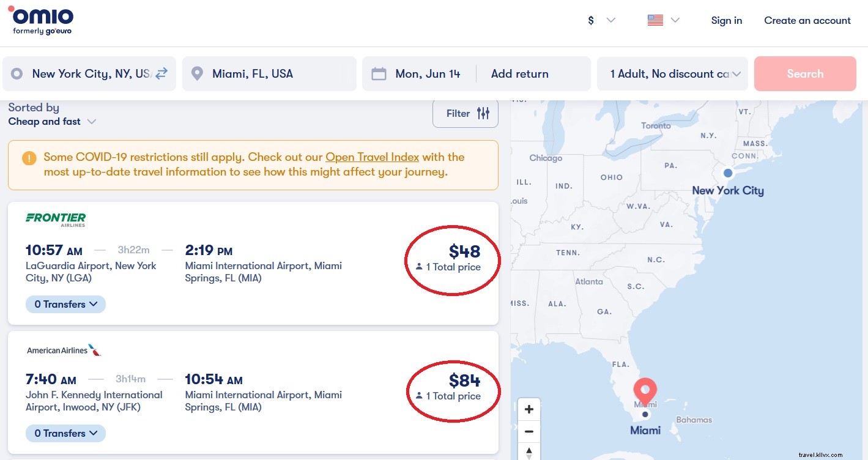868x460 pixels.
Task: Expand transfers details for the Frontier flight
Action: (x=65, y=304)
